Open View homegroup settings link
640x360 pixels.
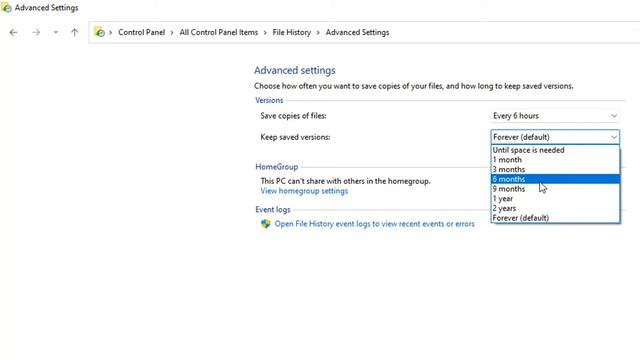(304, 191)
